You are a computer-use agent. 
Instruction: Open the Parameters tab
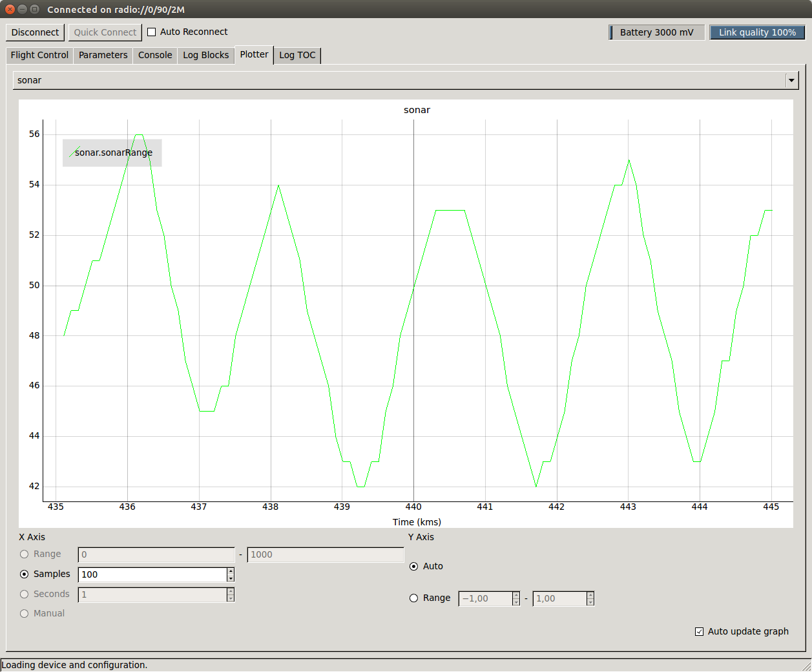point(103,56)
